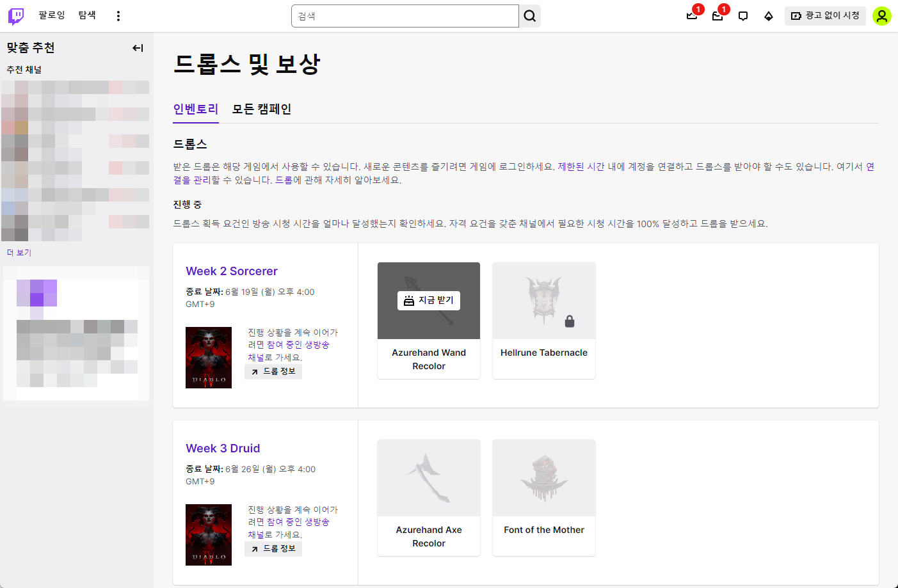The width and height of the screenshot is (898, 588).
Task: Open 드롭 정보 for Week 2 Sorcerer
Action: pyautogui.click(x=273, y=372)
